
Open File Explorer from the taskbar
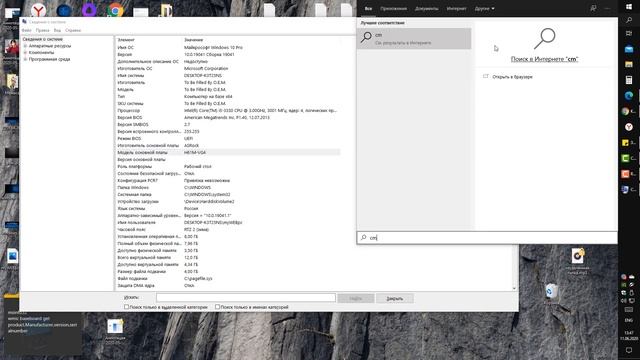tap(629, 64)
